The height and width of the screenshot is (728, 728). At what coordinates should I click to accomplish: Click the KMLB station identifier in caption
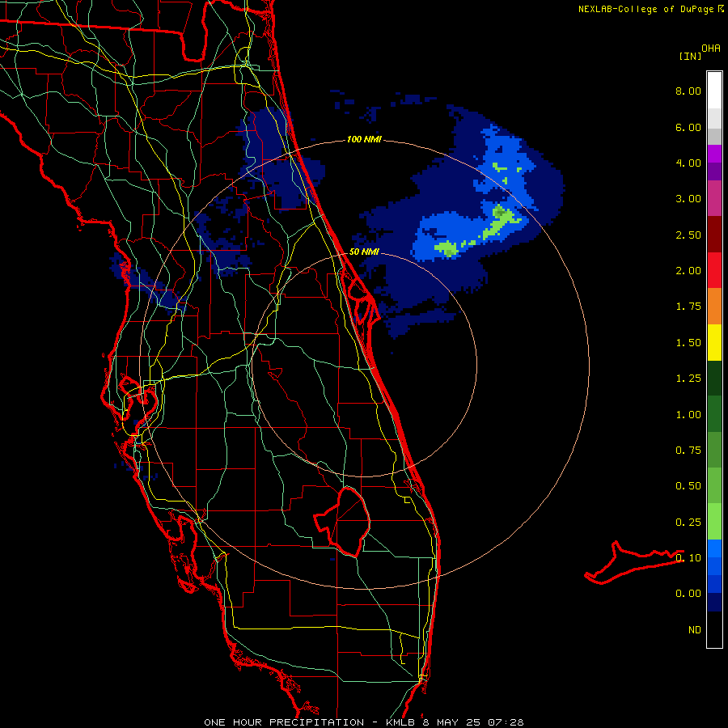point(401,722)
